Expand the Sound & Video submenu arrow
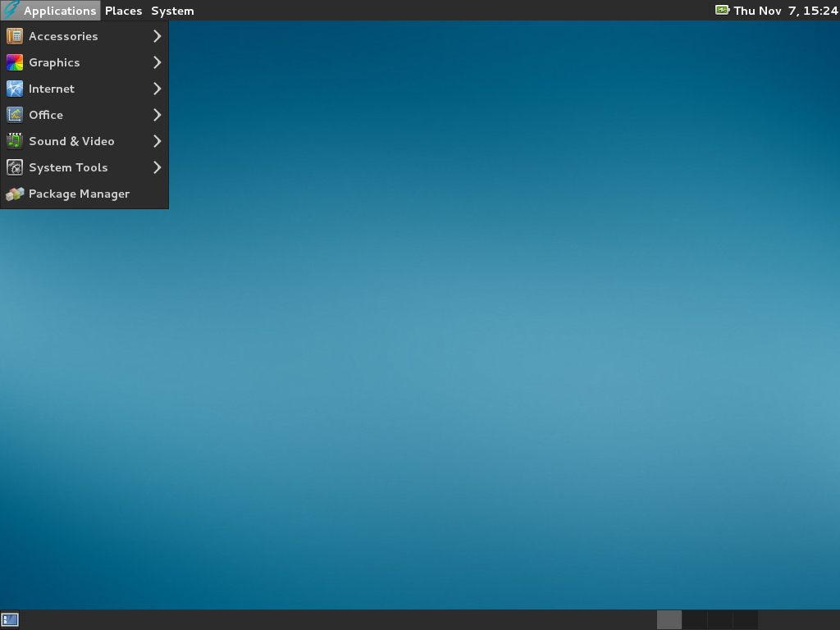Viewport: 840px width, 630px height. click(x=157, y=141)
